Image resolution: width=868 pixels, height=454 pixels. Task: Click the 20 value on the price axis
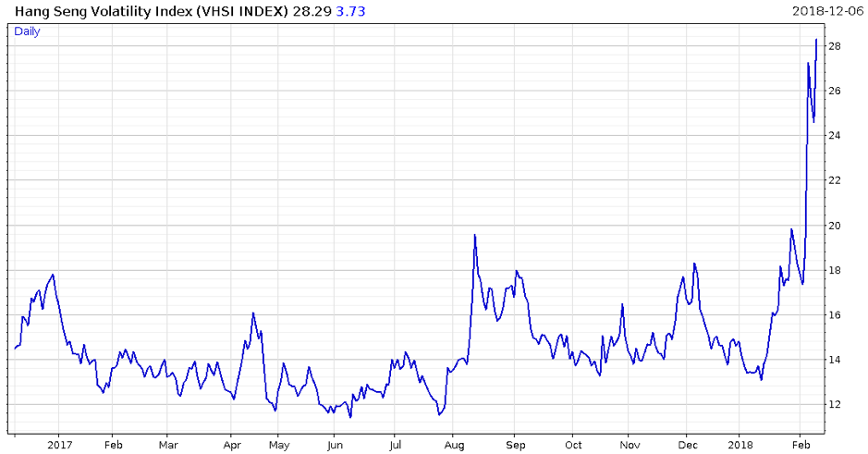point(833,226)
